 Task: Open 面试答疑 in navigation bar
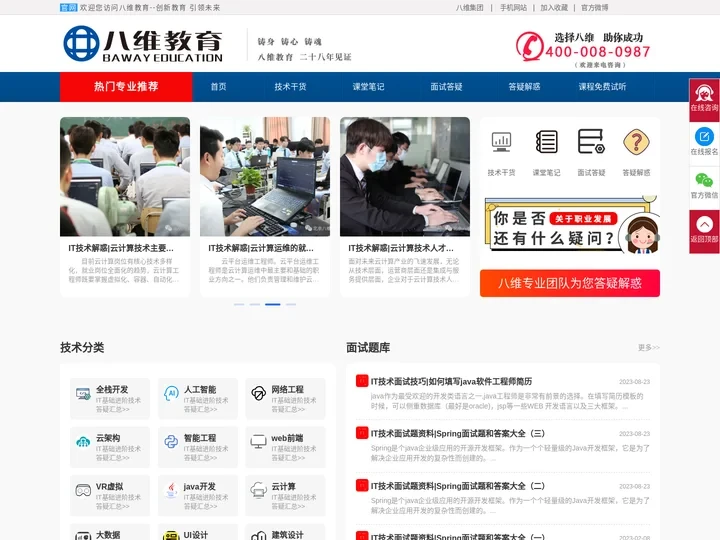click(x=446, y=86)
